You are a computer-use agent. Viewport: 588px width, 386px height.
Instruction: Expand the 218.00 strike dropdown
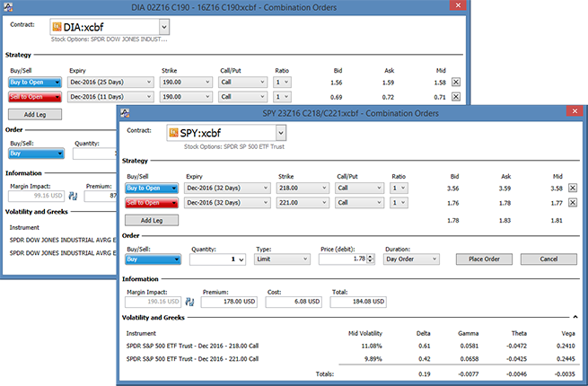323,188
